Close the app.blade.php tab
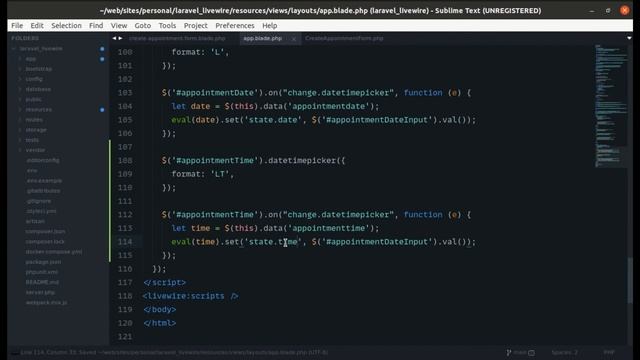Image resolution: width=640 pixels, height=360 pixels. point(293,39)
